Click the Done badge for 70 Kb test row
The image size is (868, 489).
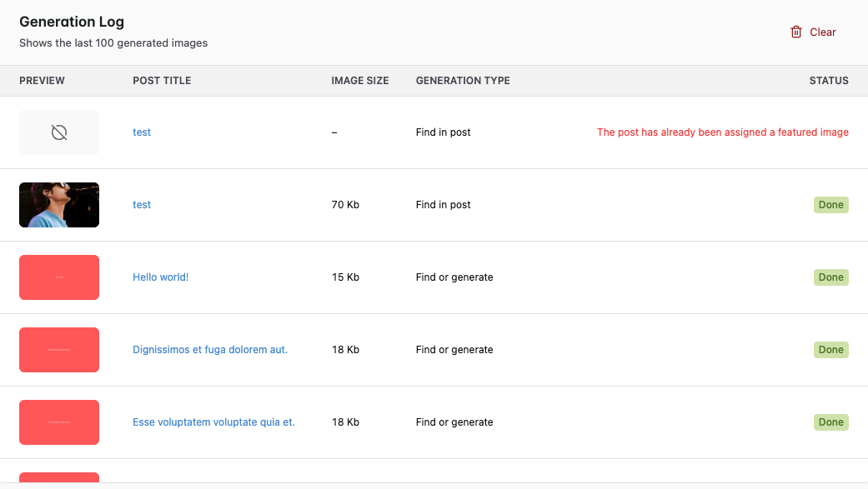click(x=831, y=205)
